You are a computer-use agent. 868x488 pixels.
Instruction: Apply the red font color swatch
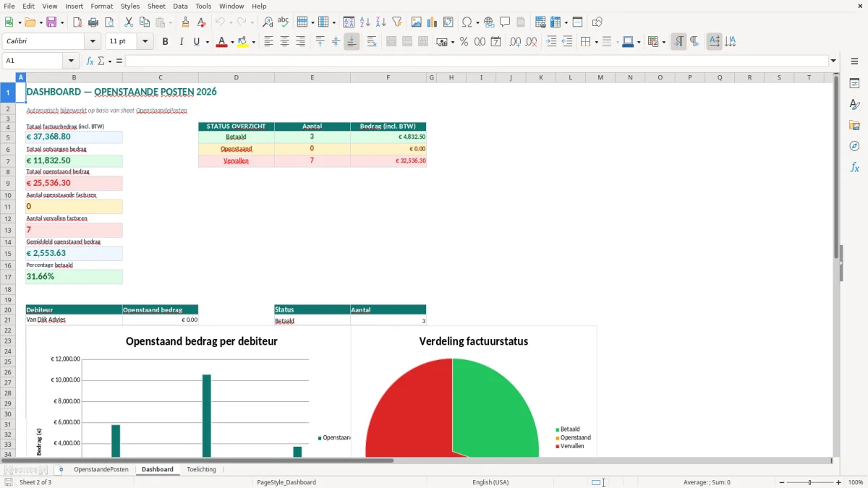pyautogui.click(x=221, y=42)
